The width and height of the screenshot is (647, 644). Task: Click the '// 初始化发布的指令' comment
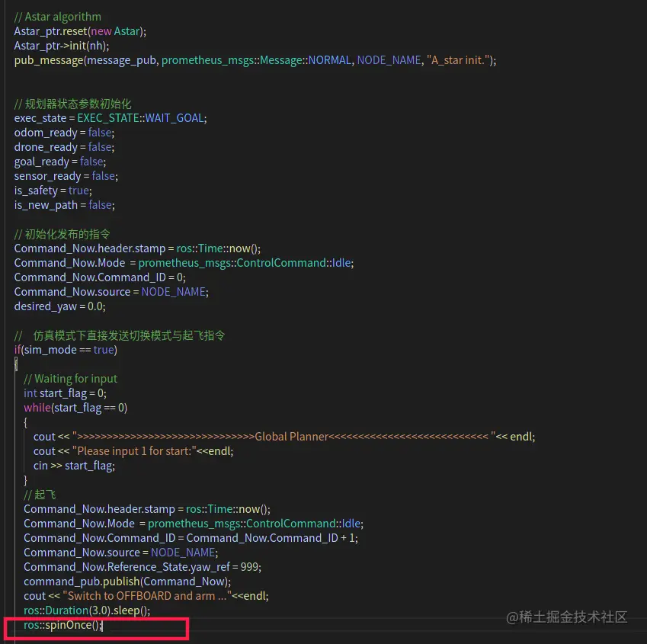coord(62,234)
